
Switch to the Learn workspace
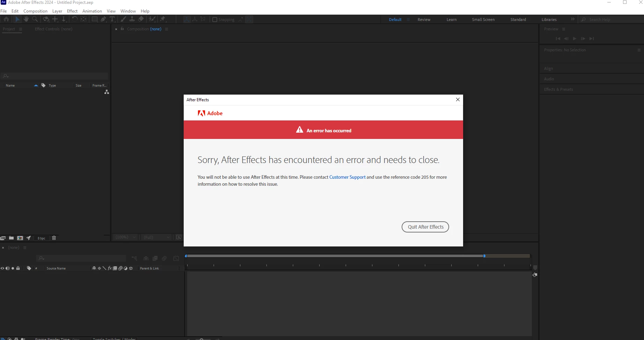click(452, 20)
